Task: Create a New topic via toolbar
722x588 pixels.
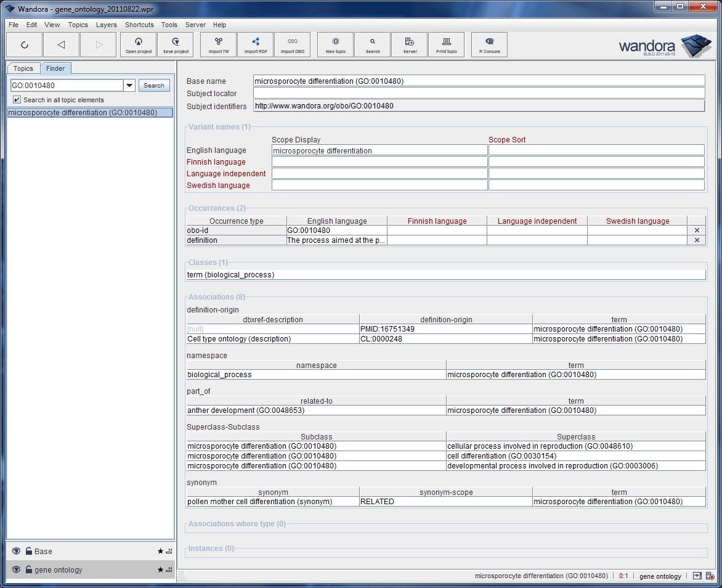Action: click(336, 44)
